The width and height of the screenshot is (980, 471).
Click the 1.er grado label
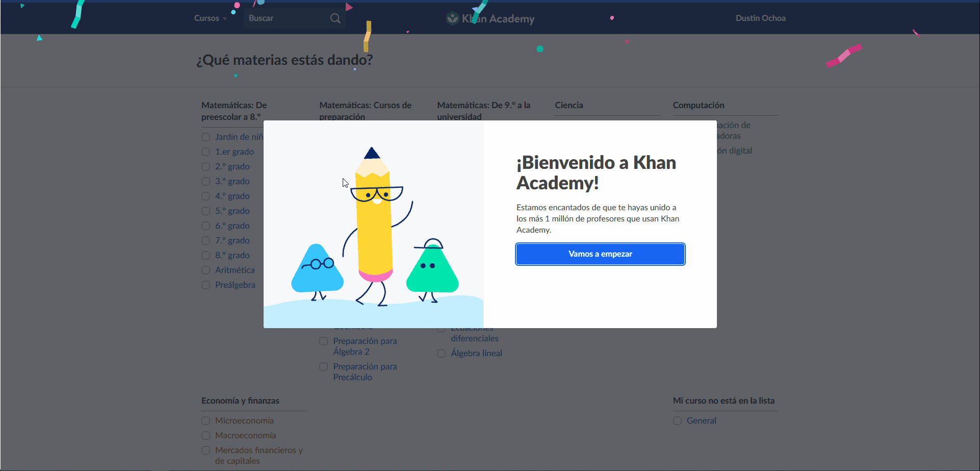pyautogui.click(x=235, y=152)
